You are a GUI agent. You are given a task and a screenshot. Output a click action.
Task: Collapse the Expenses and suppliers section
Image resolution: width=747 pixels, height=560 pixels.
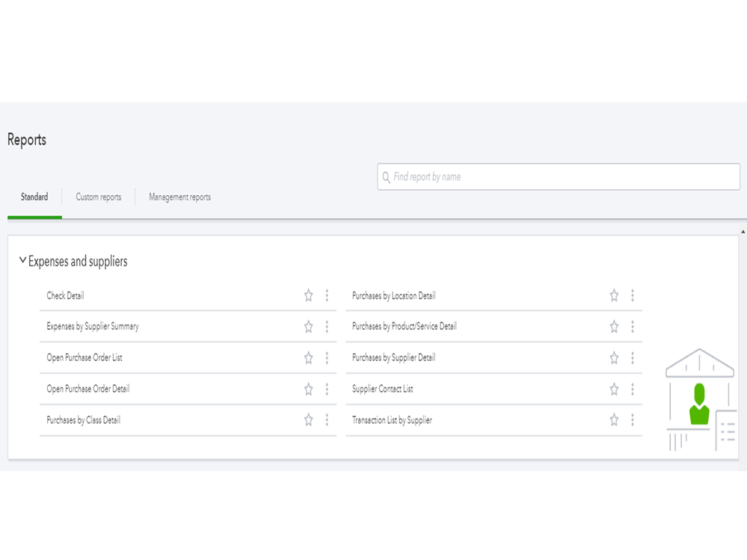(x=22, y=261)
